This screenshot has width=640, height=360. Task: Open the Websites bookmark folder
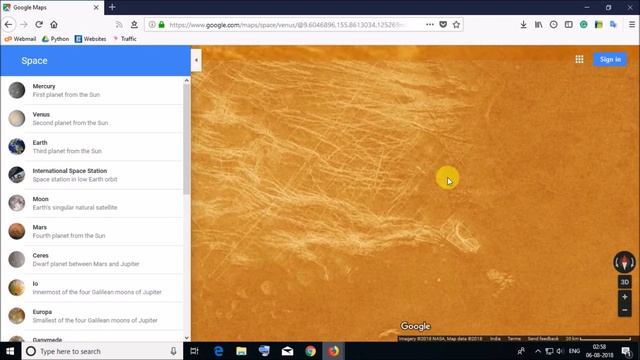(x=91, y=39)
